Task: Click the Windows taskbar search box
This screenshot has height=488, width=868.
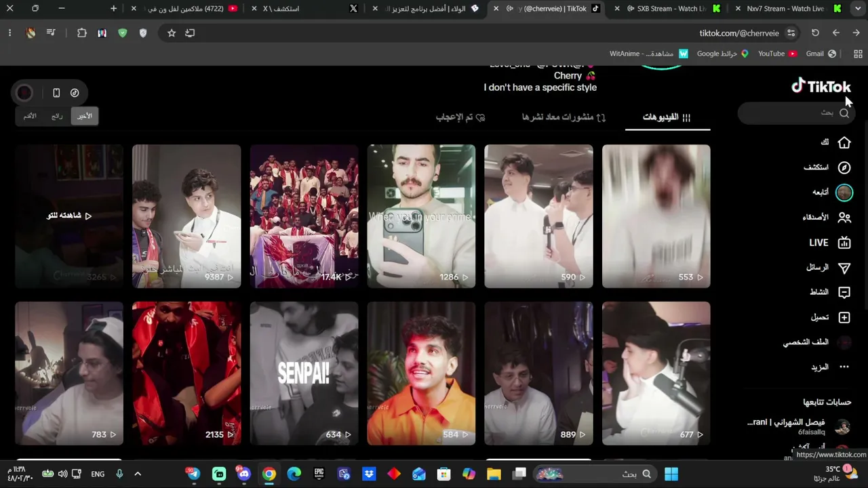Action: (x=595, y=474)
